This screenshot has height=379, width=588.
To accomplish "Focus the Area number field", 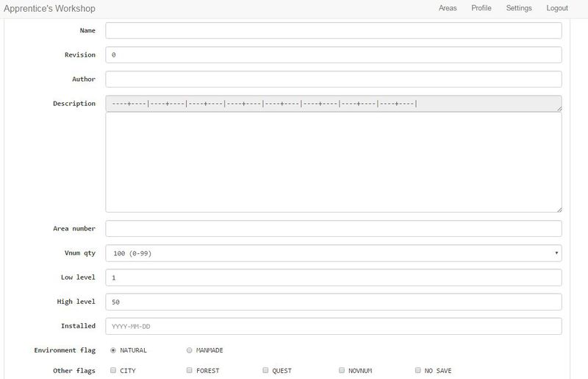I will pos(334,229).
